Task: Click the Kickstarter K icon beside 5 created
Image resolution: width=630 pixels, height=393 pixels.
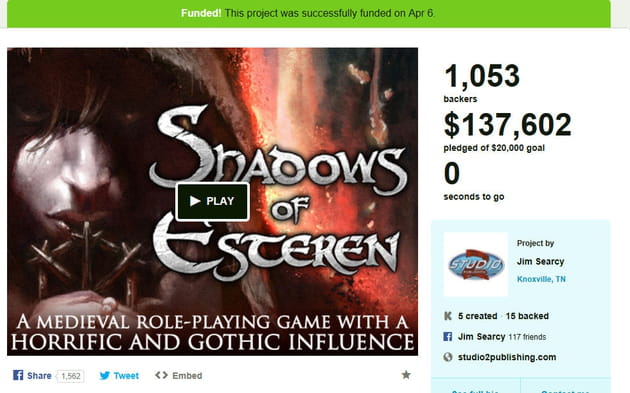Action: pyautogui.click(x=448, y=316)
